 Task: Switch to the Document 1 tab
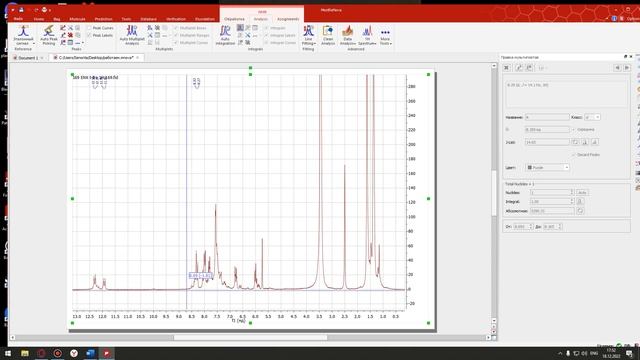click(x=28, y=58)
